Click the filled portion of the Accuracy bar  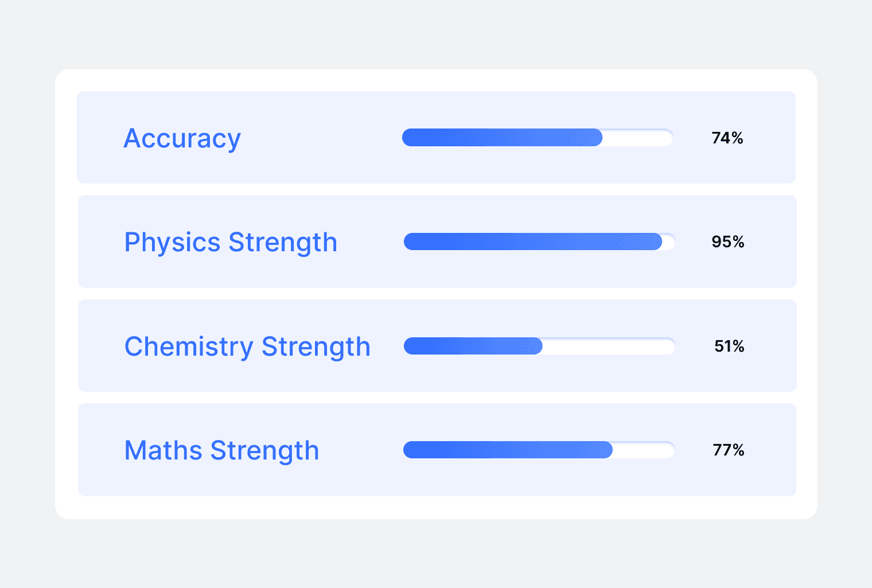click(x=502, y=138)
